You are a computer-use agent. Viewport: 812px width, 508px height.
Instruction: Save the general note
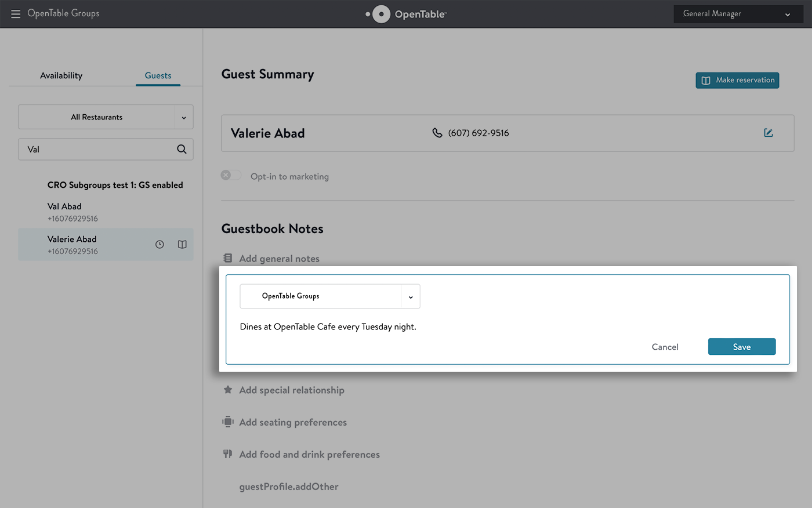tap(742, 347)
